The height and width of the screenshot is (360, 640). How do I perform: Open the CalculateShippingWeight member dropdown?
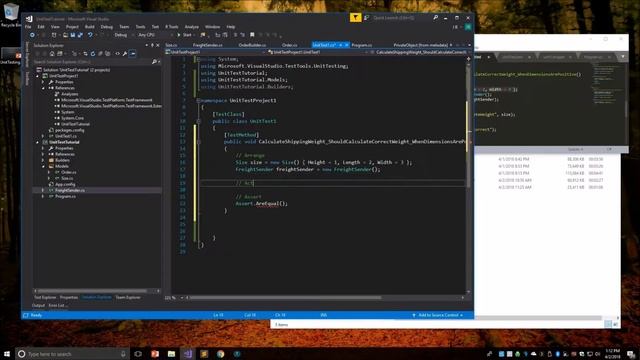click(x=420, y=52)
